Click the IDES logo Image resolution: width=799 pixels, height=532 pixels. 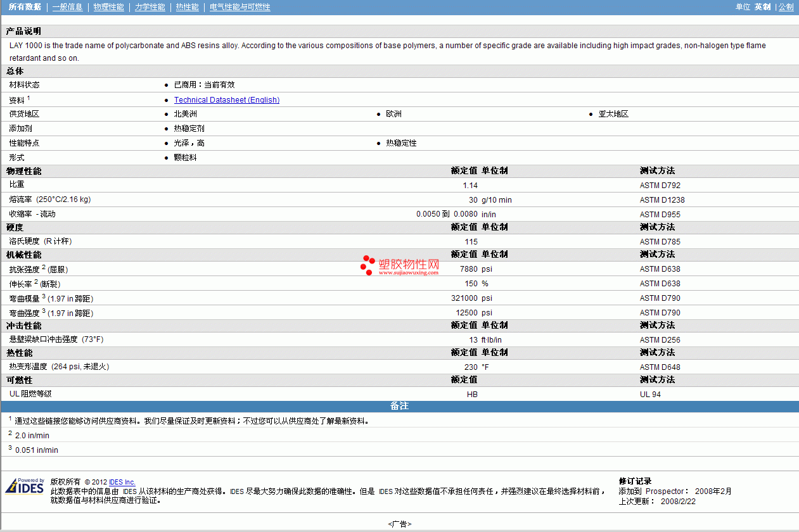(x=25, y=486)
